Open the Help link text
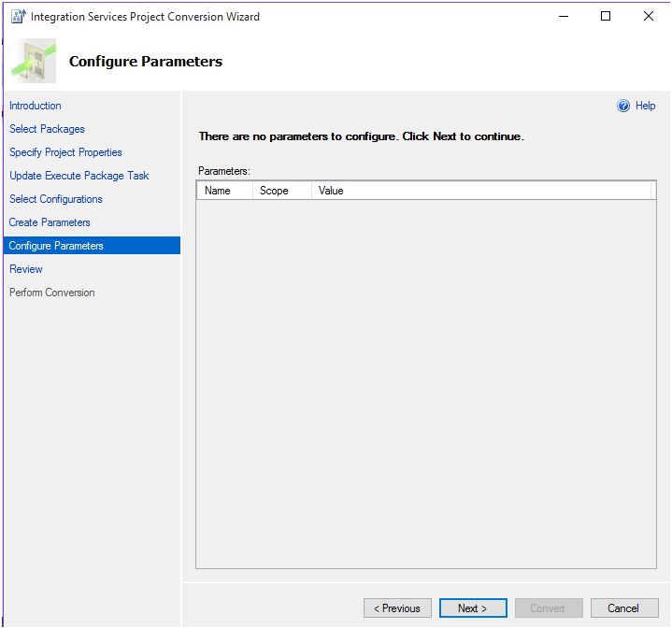This screenshot has width=672, height=629. click(645, 106)
